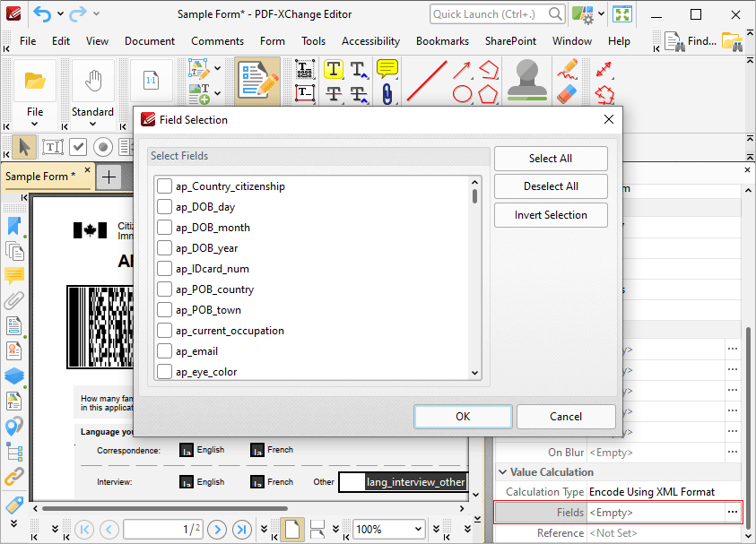Select the Sticky Note comment tool
This screenshot has width=756, height=544.
point(387,69)
